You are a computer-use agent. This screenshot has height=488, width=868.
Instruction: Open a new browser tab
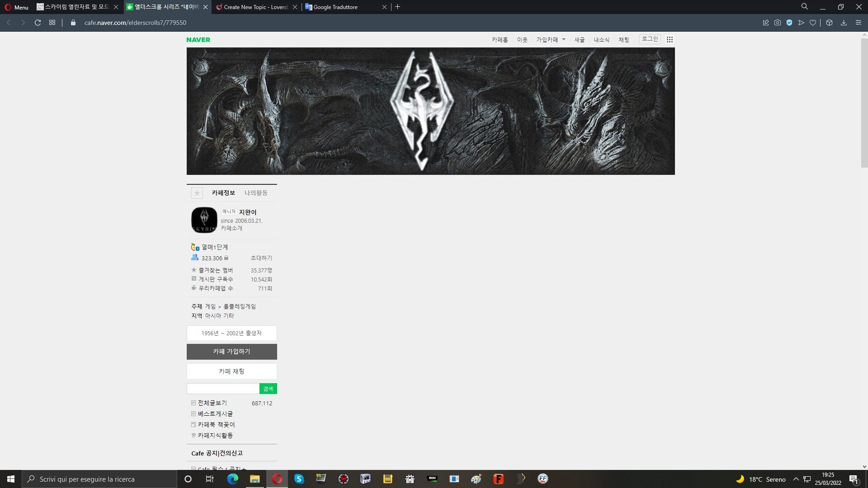(x=397, y=7)
